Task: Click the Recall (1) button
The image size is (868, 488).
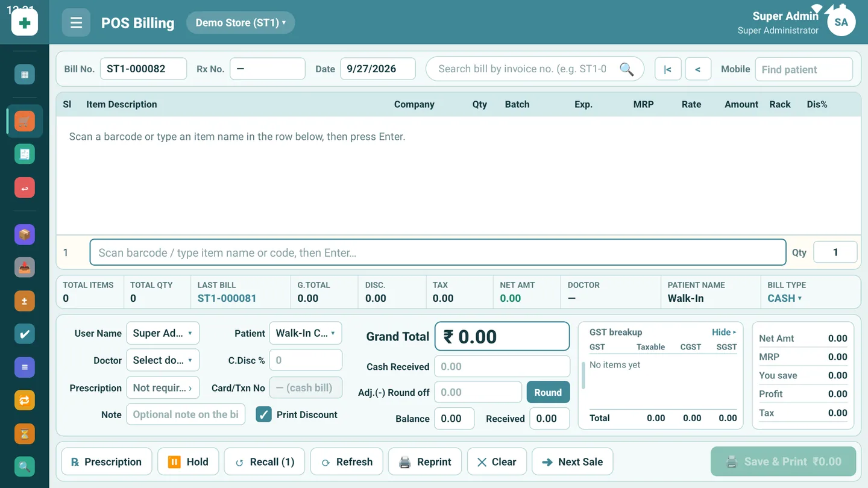Action: [265, 462]
